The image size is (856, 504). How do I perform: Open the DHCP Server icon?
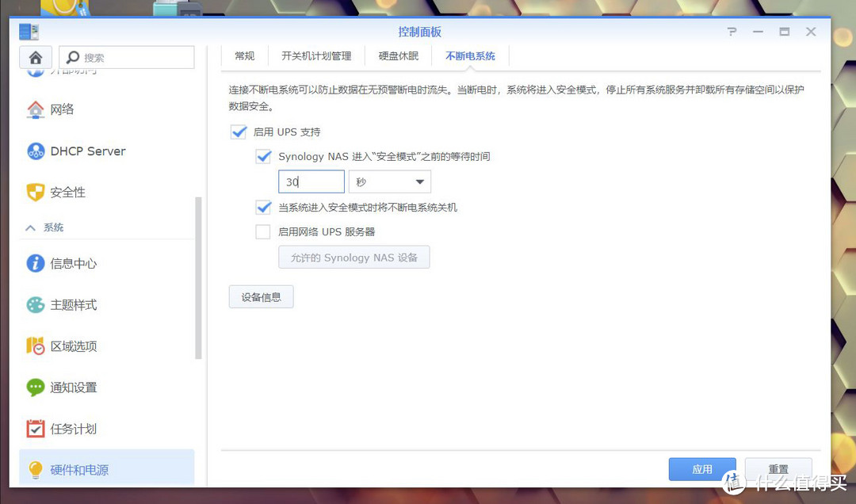coord(36,151)
